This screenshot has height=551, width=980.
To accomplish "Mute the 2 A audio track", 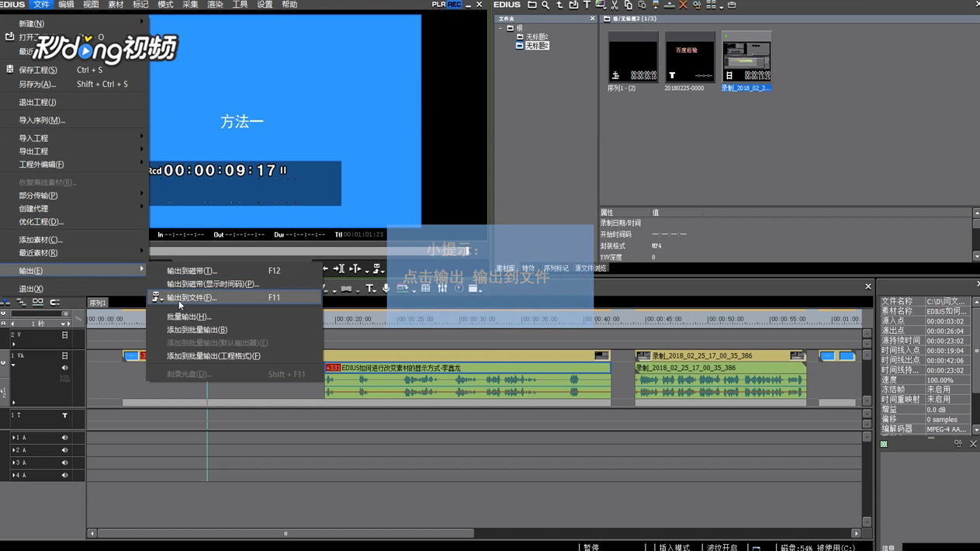I will point(64,450).
